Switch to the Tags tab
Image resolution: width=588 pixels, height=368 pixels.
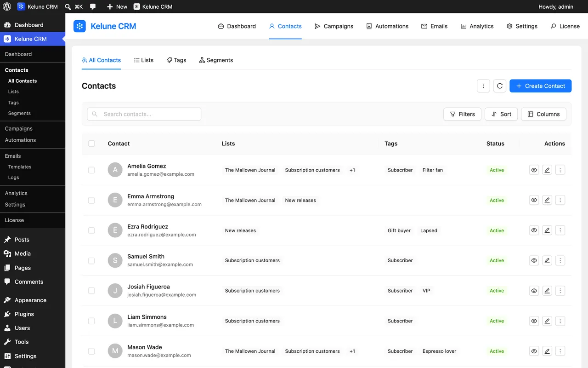click(176, 60)
